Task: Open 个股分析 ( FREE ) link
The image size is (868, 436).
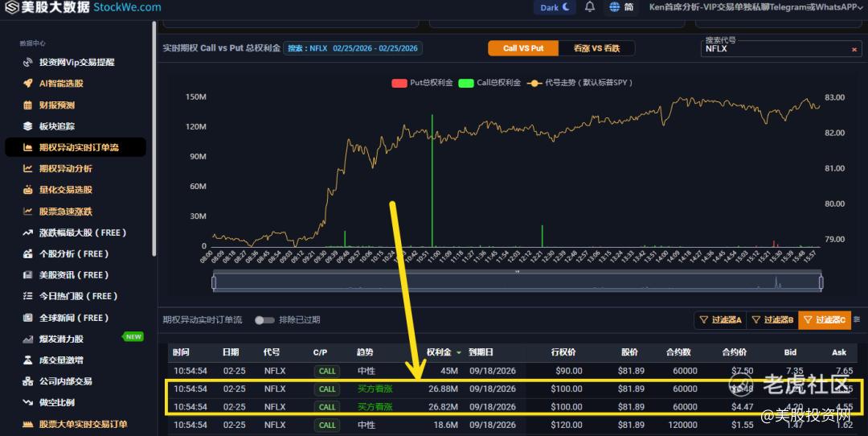Action: tap(74, 253)
